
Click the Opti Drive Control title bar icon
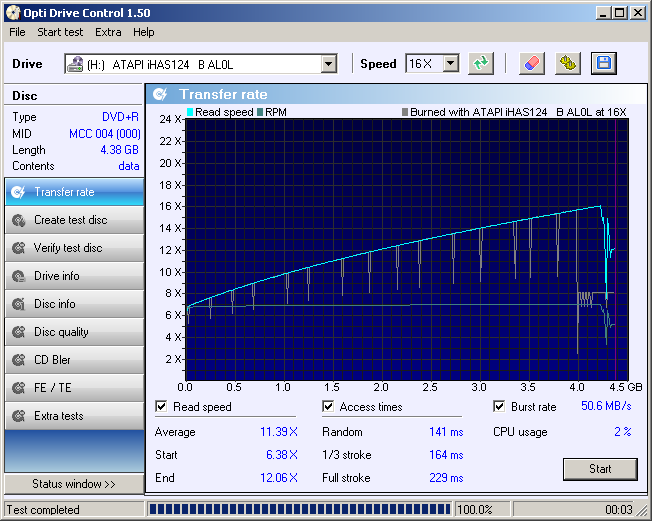tap(13, 13)
